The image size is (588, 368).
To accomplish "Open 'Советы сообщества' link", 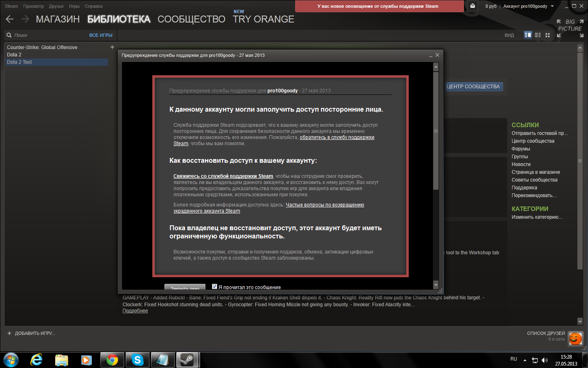I will (x=535, y=180).
